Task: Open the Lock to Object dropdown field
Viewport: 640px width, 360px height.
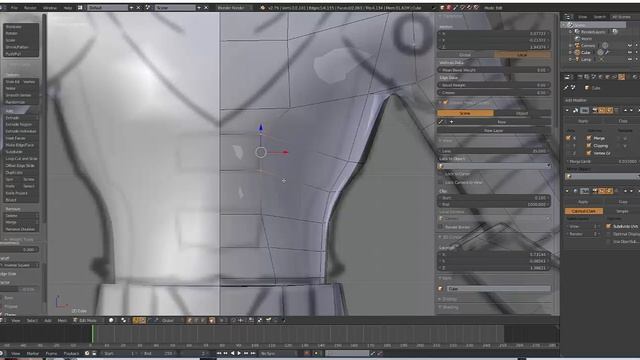Action: pos(494,166)
